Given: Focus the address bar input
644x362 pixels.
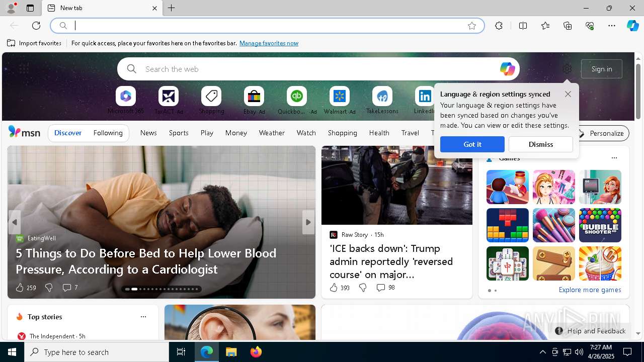Looking at the screenshot, I should [267, 26].
